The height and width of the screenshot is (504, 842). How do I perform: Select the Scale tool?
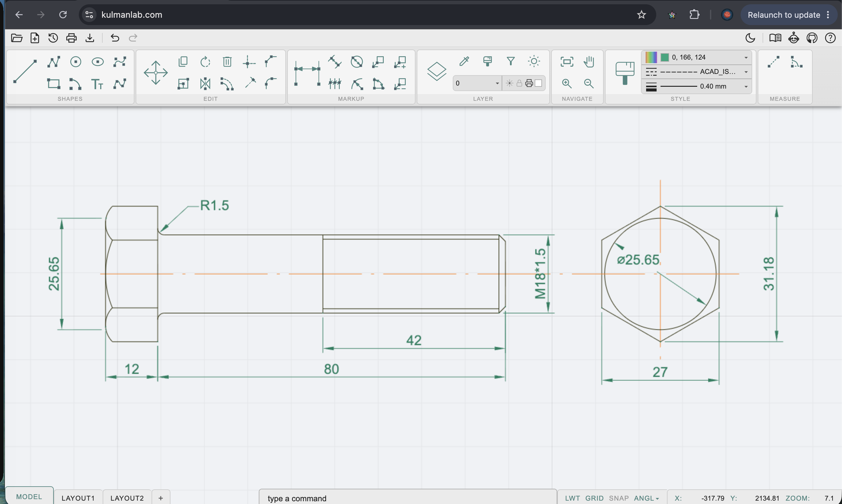pos(183,84)
